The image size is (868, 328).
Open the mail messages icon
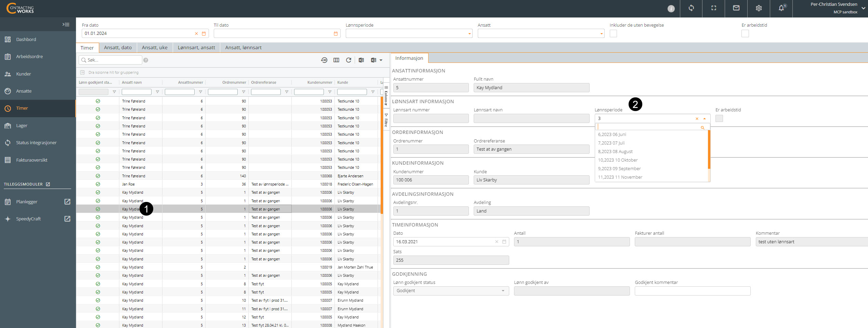click(736, 8)
